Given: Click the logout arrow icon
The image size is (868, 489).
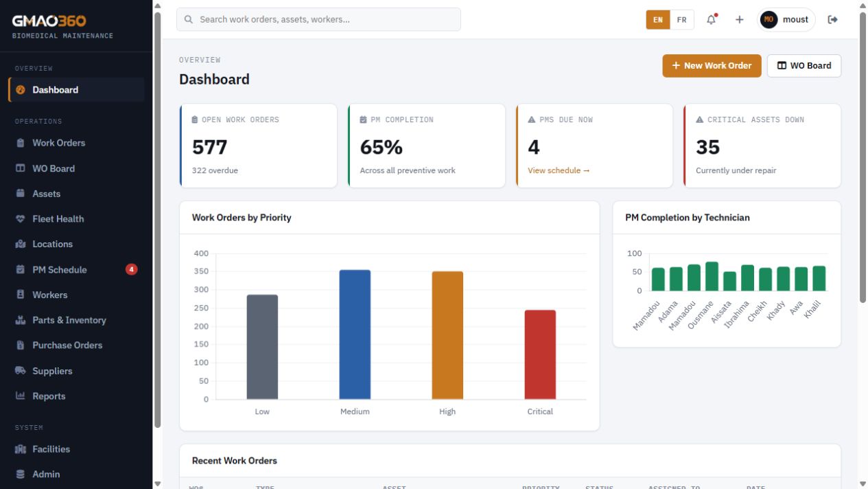Looking at the screenshot, I should tap(833, 20).
